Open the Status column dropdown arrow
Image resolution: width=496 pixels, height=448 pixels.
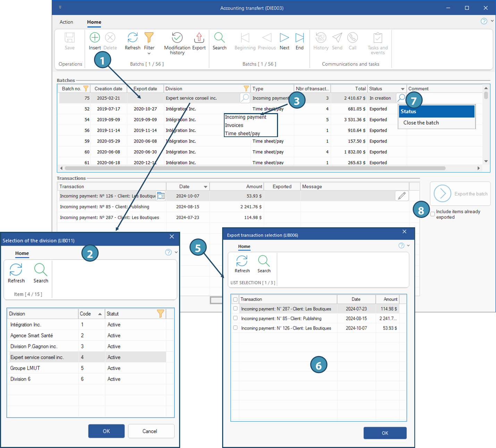coord(403,89)
